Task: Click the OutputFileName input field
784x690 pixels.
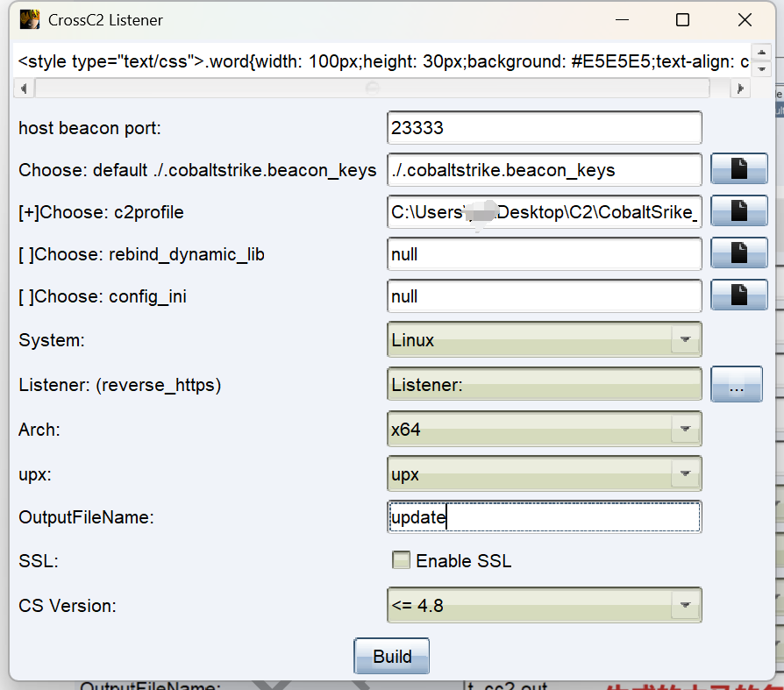Action: [545, 516]
